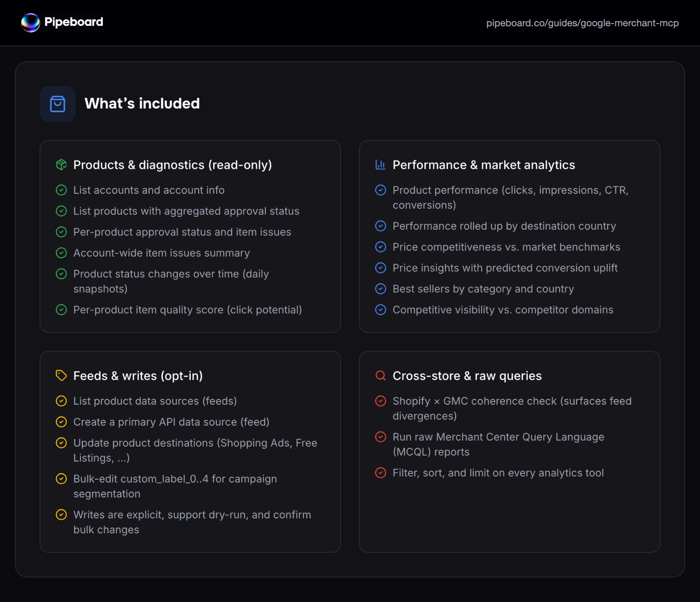Click the bar chart icon for Performance analytics

tap(381, 164)
